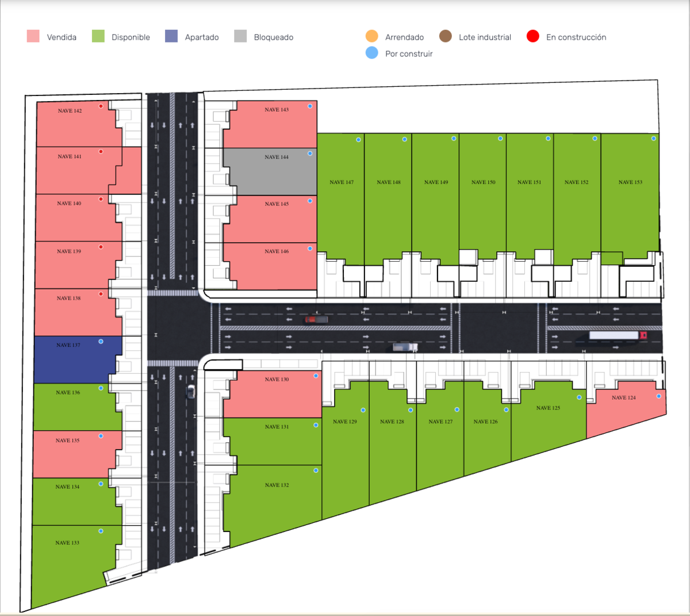Click the blue status dot on NAVE 143
Screen dimensions: 690x616
310,106
